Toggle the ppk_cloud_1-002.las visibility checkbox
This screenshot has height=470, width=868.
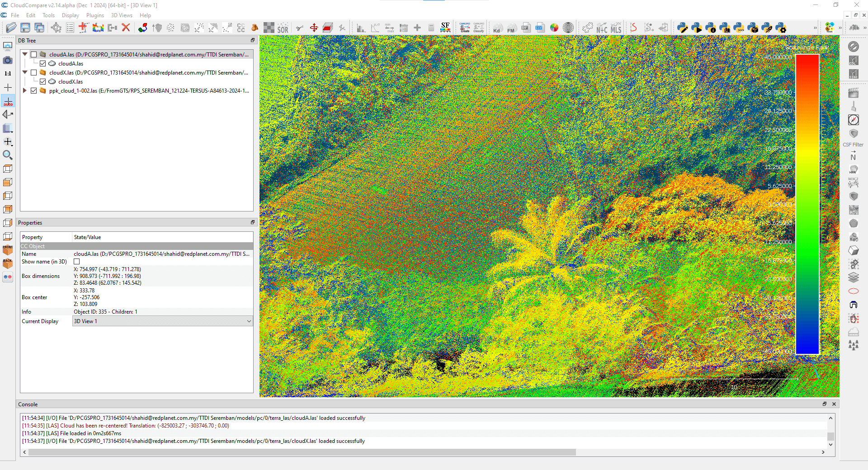point(34,91)
